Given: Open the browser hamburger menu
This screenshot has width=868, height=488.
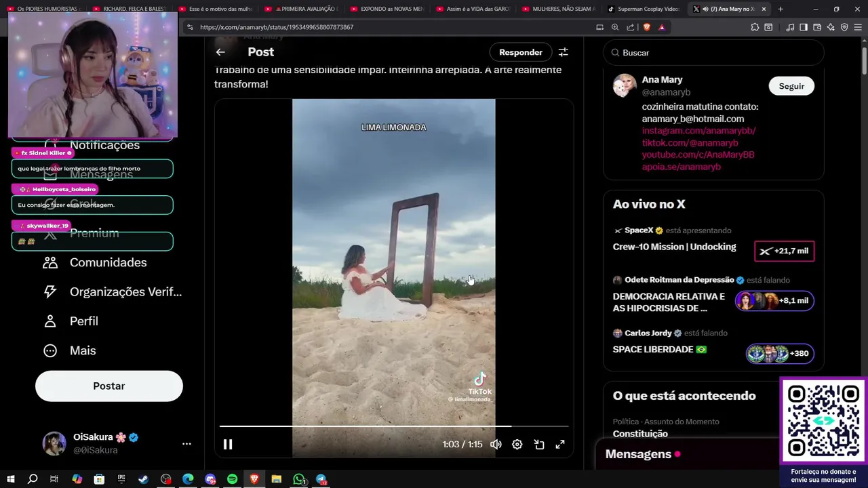Looking at the screenshot, I should point(858,27).
